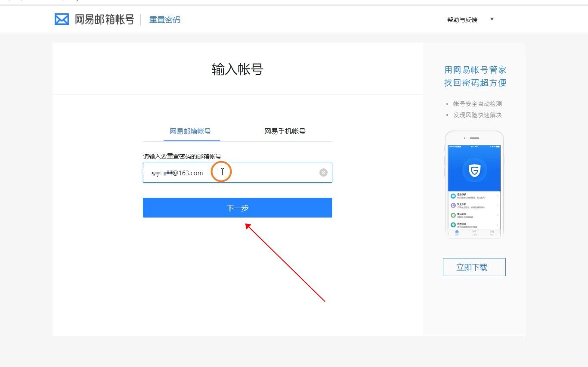Select the 网易邮箱帐号 tab
588x367 pixels.
tap(190, 131)
